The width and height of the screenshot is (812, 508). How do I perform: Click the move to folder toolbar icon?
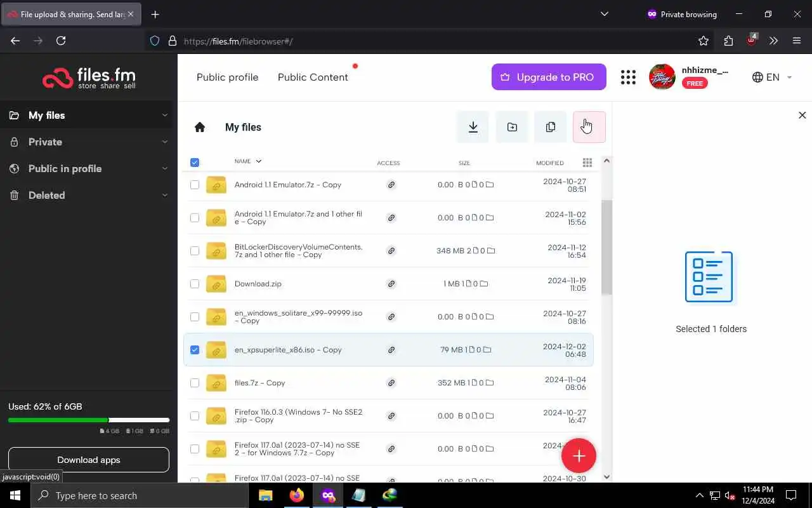[x=512, y=127]
